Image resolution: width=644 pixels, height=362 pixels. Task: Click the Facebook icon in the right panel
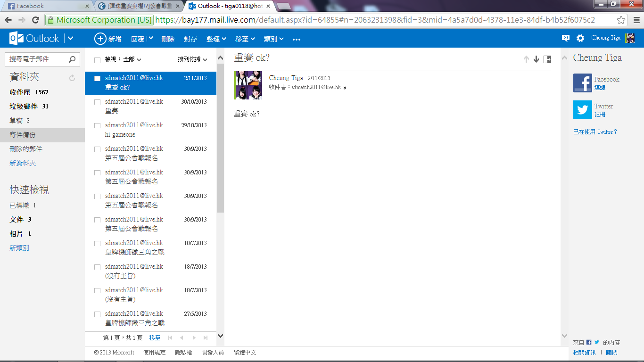[x=583, y=83]
